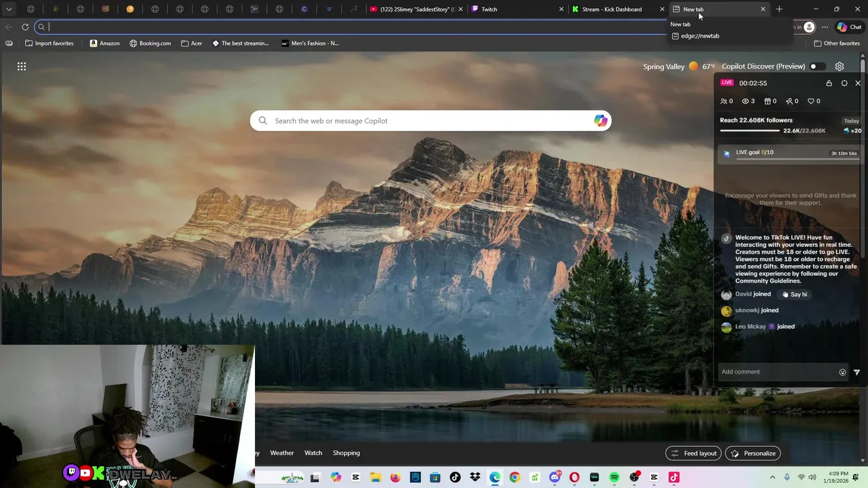
Task: Open Booking.com bookmark
Action: point(150,43)
